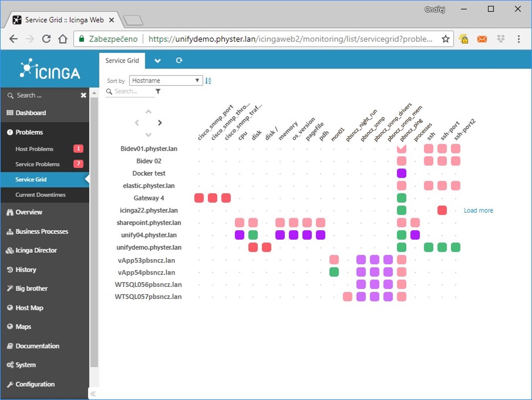The width and height of the screenshot is (532, 400).
Task: Open host Docker test
Action: pos(149,173)
